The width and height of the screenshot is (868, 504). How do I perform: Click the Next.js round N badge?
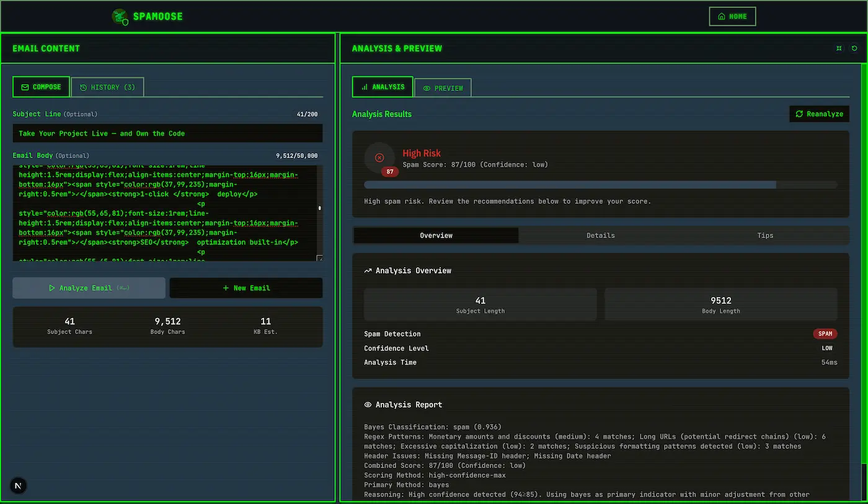18,486
